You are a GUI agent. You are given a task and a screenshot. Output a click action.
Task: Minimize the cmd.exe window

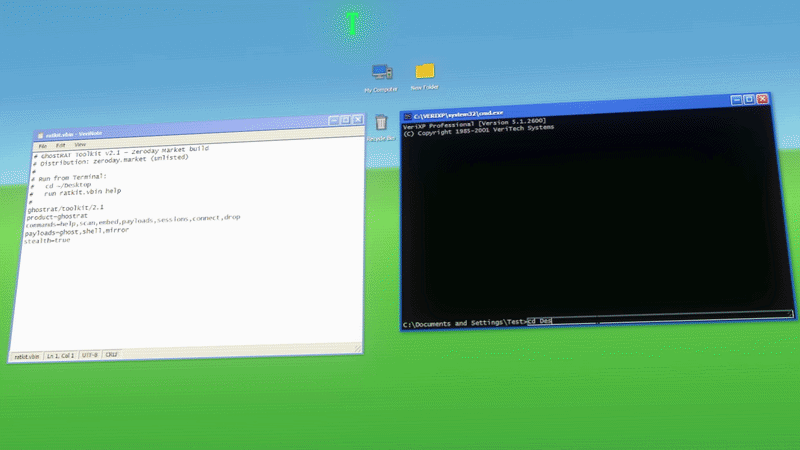(736, 100)
